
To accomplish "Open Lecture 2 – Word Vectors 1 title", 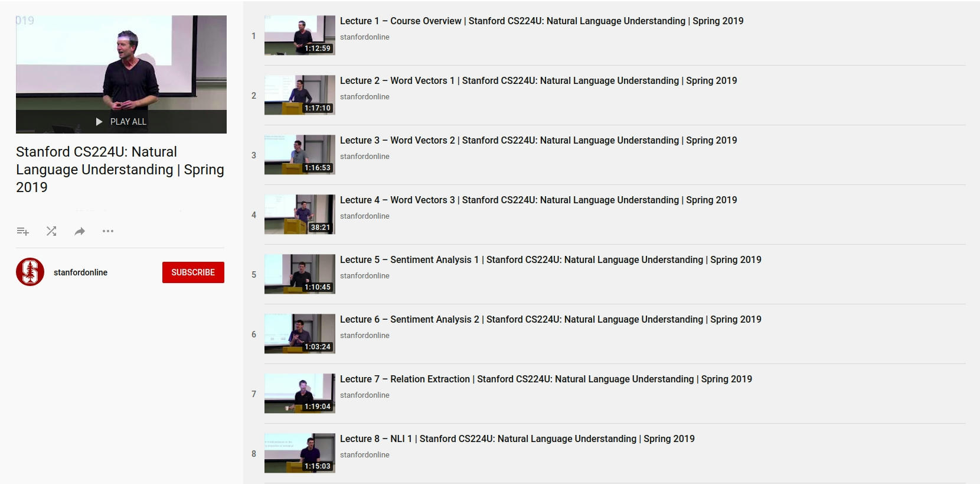I will coord(538,81).
